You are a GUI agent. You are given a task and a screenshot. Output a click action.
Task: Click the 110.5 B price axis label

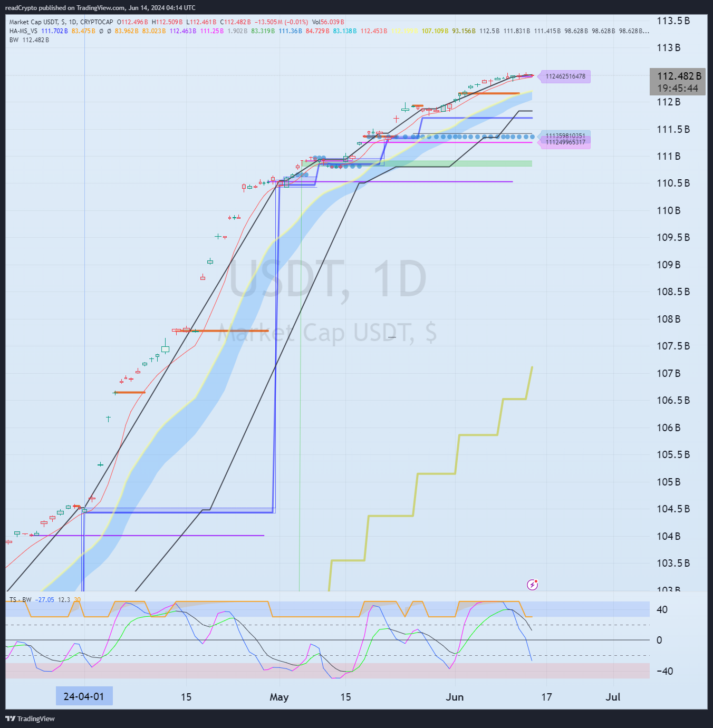[x=673, y=183]
